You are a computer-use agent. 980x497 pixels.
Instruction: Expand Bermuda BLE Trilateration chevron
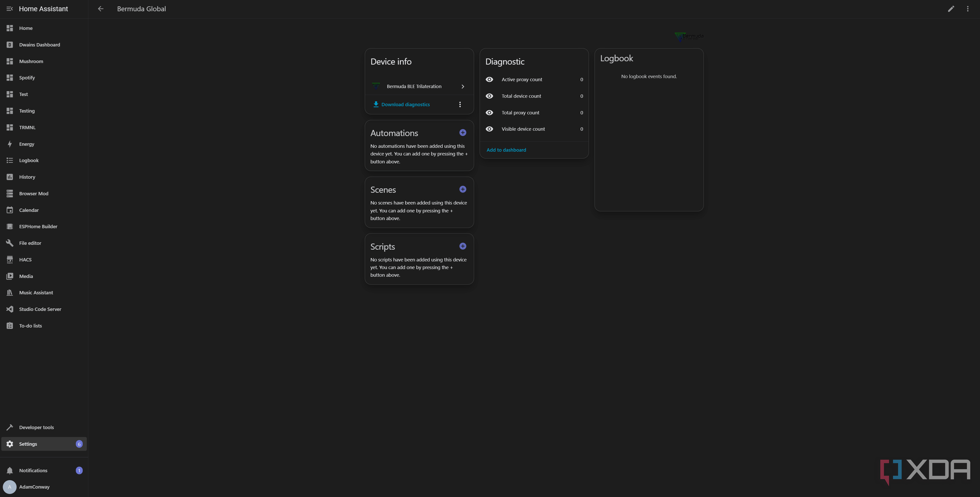click(463, 86)
